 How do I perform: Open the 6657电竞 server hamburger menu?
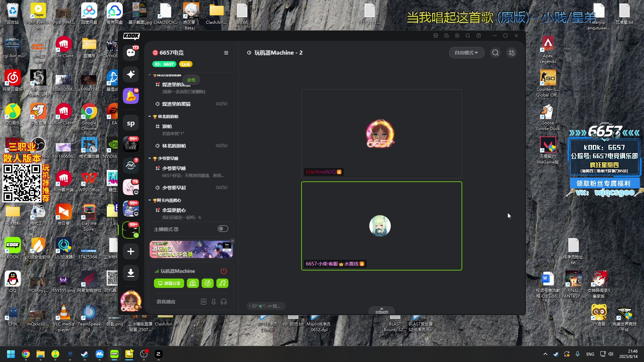[226, 53]
